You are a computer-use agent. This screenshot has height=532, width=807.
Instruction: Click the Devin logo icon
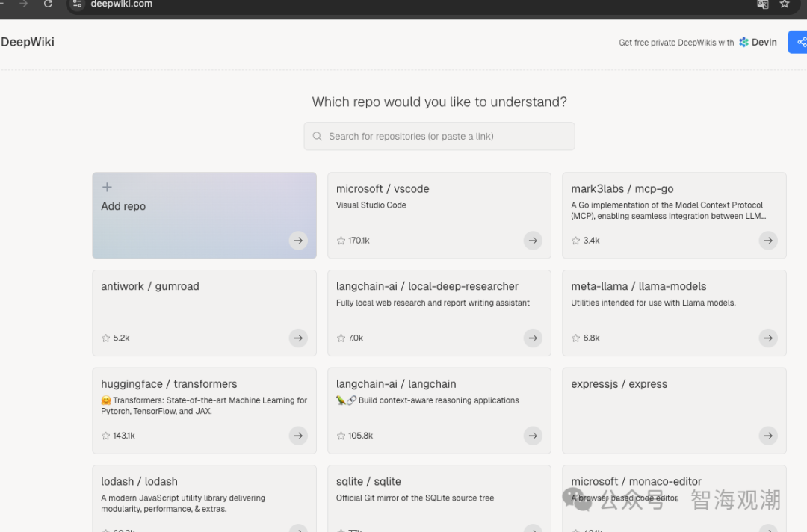click(743, 42)
